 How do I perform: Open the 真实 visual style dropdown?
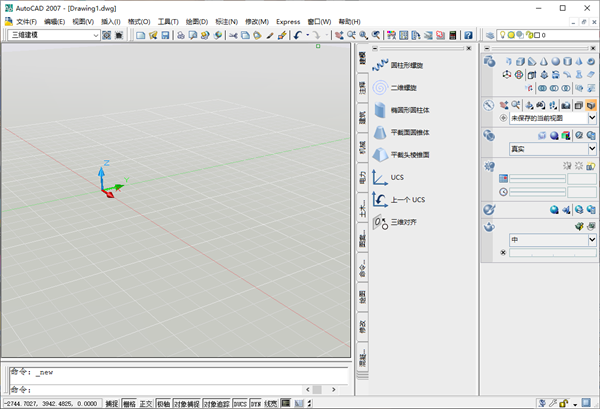point(592,148)
